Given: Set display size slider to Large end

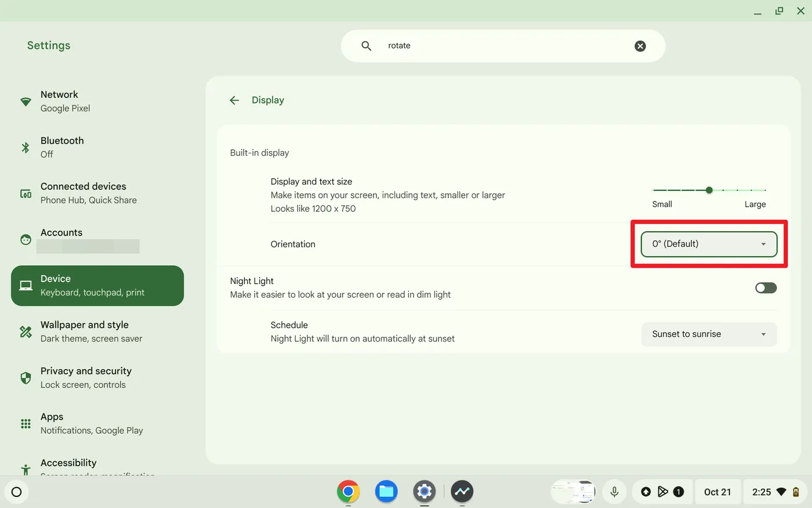Looking at the screenshot, I should 765,190.
